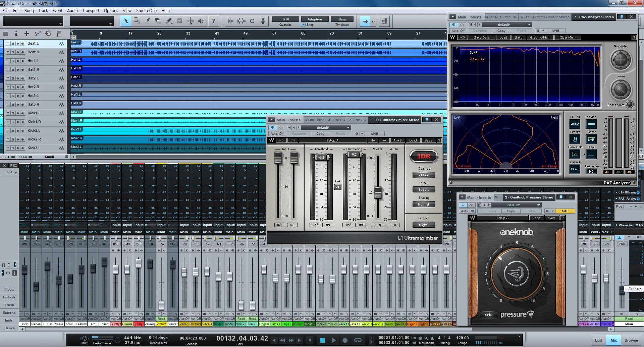Select the Paint tool
This screenshot has height=347, width=644.
pos(169,21)
